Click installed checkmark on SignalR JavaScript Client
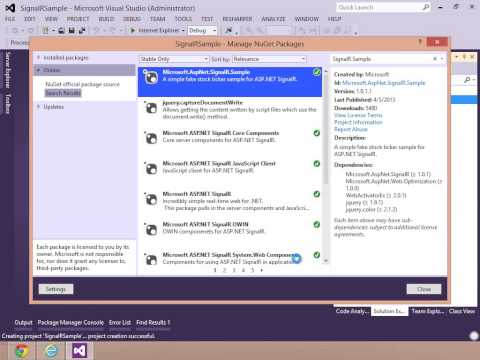 [x=317, y=163]
